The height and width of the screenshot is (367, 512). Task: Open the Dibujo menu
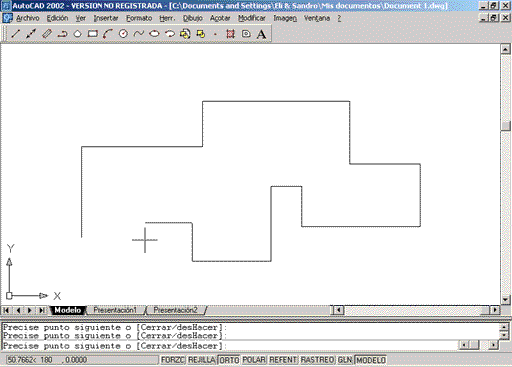tap(193, 18)
